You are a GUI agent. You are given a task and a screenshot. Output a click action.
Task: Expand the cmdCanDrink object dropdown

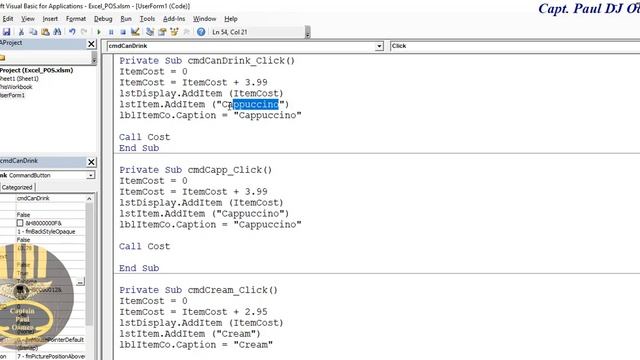(x=379, y=46)
